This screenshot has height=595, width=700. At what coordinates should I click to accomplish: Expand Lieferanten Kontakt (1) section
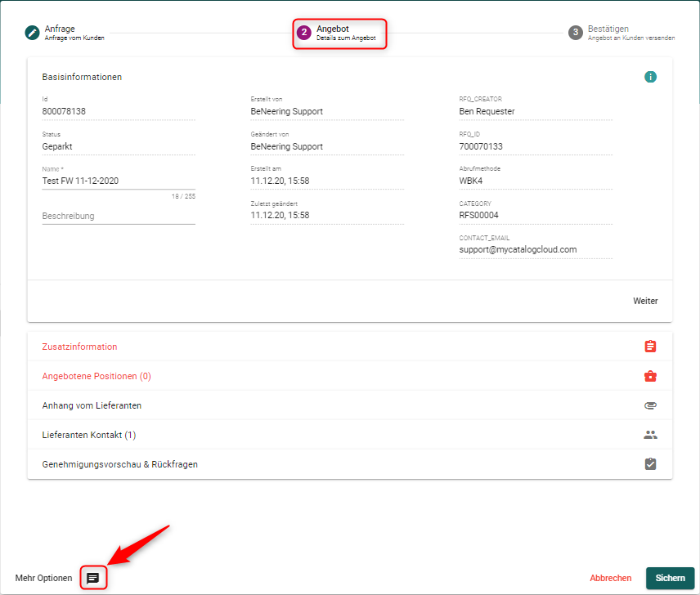tap(89, 435)
